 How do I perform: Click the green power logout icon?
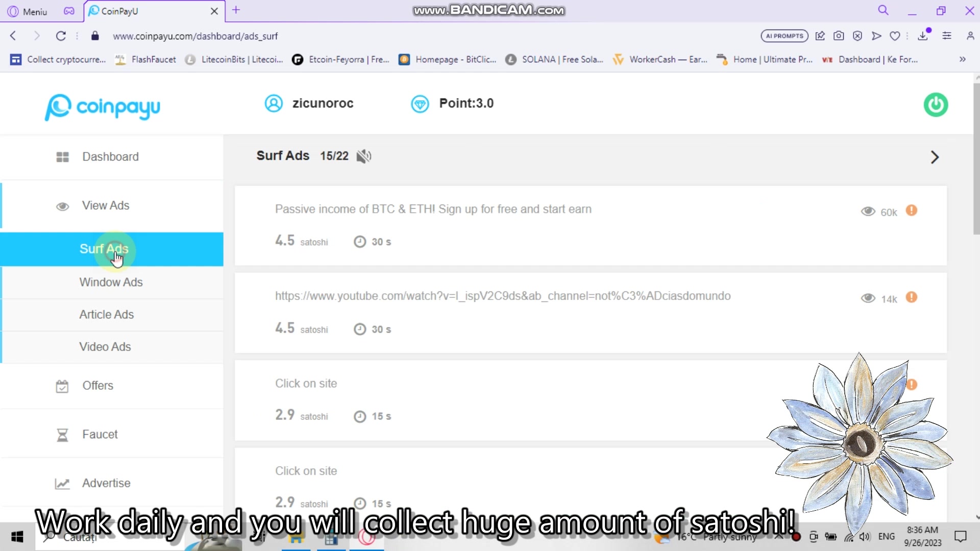click(x=936, y=105)
